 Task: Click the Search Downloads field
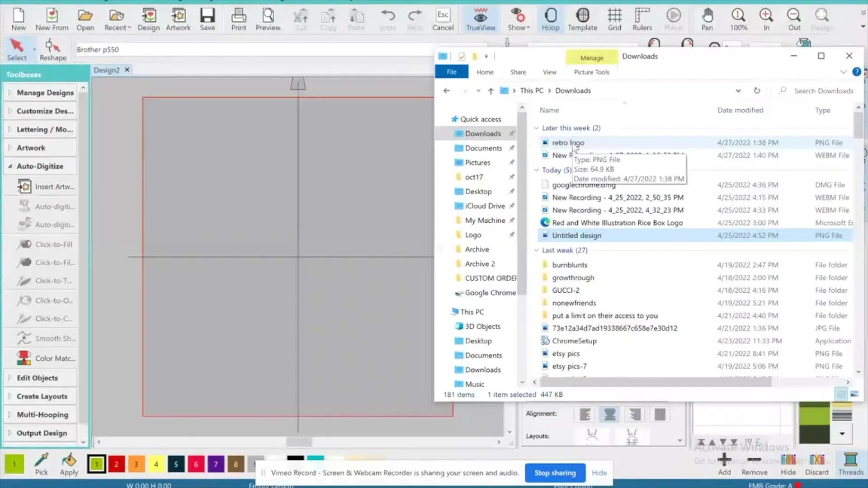pyautogui.click(x=823, y=91)
